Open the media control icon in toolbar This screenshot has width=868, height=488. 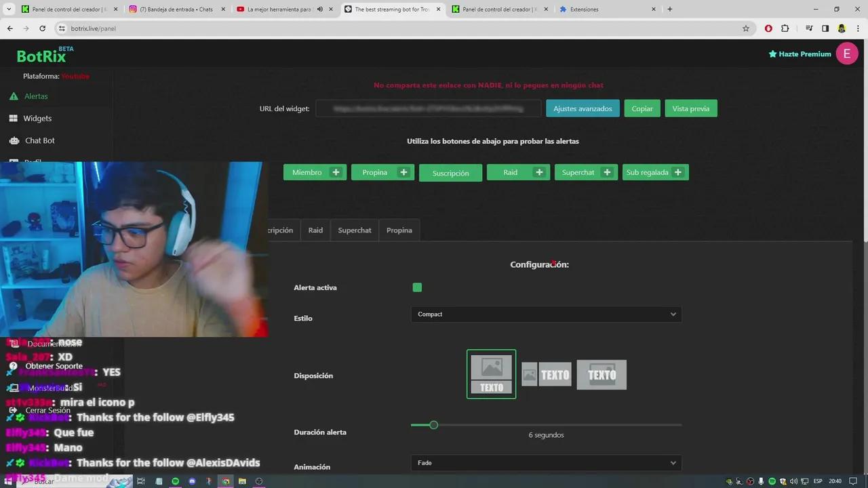809,28
